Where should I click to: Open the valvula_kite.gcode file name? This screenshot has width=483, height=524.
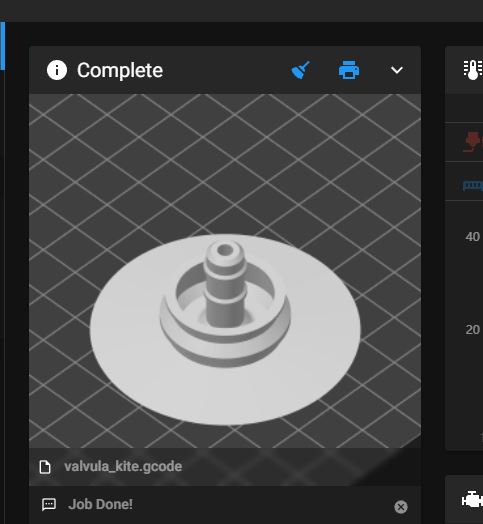[123, 467]
